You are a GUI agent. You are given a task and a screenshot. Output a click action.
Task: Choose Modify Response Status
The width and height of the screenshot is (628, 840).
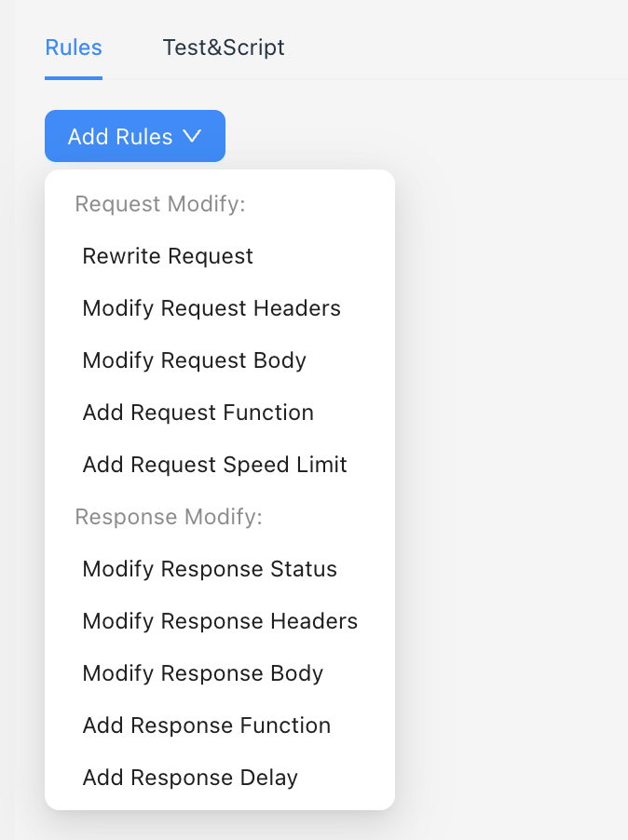tap(210, 569)
